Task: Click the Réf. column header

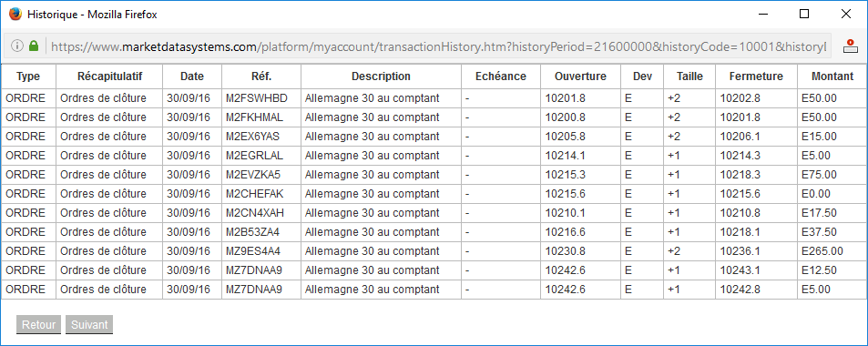Action: tap(261, 76)
